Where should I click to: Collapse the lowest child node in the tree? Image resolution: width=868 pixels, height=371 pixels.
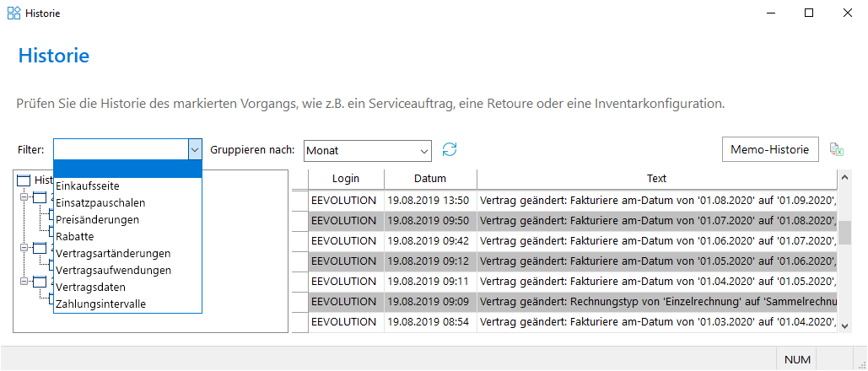[24, 281]
